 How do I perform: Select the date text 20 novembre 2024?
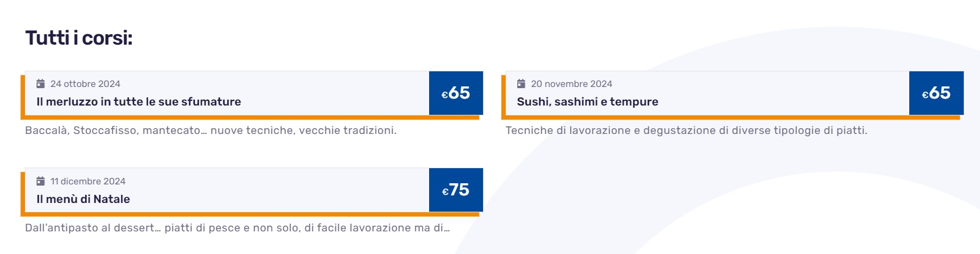tap(572, 84)
